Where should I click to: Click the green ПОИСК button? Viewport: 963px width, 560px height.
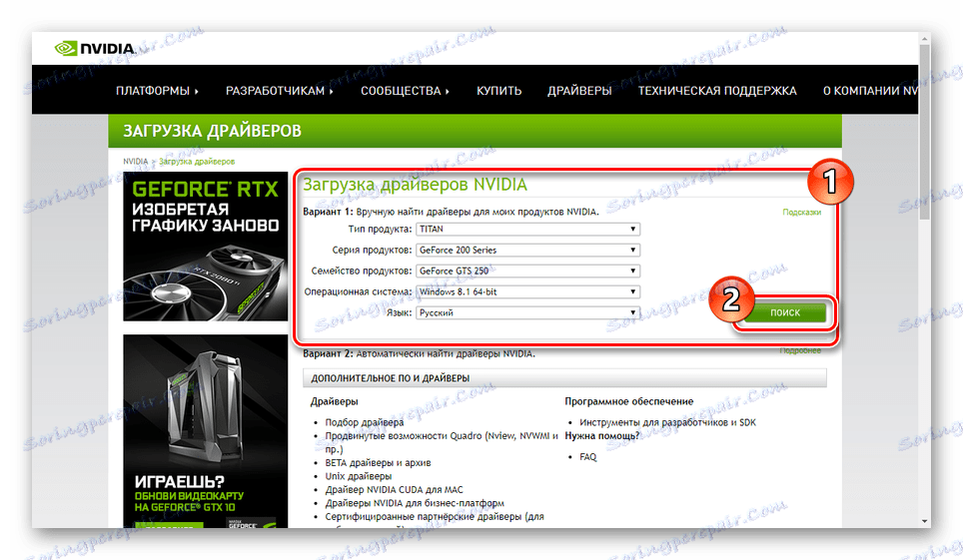pos(785,312)
